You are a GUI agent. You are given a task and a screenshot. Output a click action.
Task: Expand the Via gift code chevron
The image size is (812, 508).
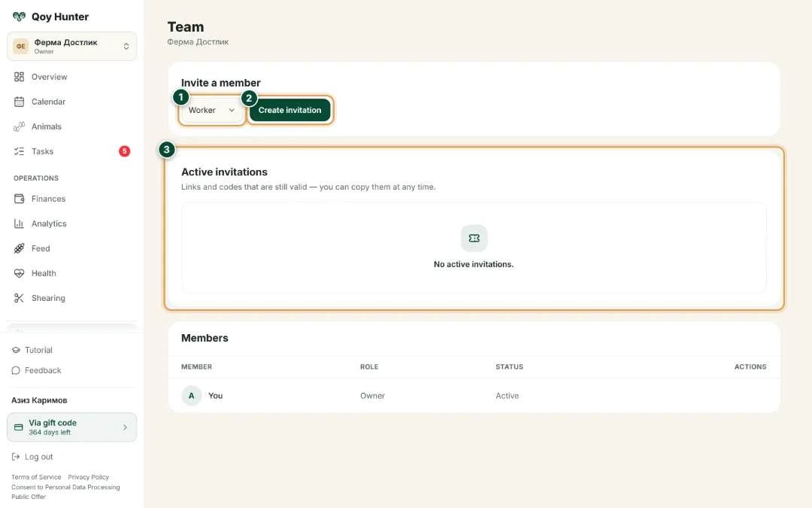(125, 427)
